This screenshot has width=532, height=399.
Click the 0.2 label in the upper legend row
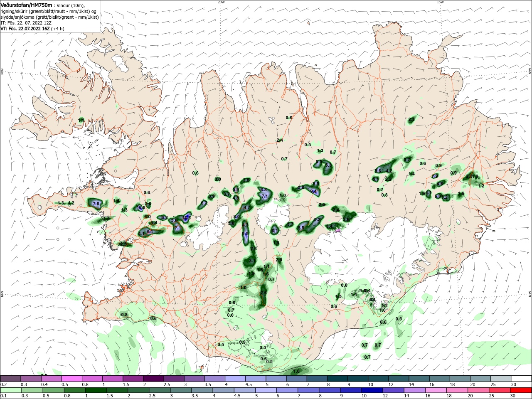tap(3, 384)
